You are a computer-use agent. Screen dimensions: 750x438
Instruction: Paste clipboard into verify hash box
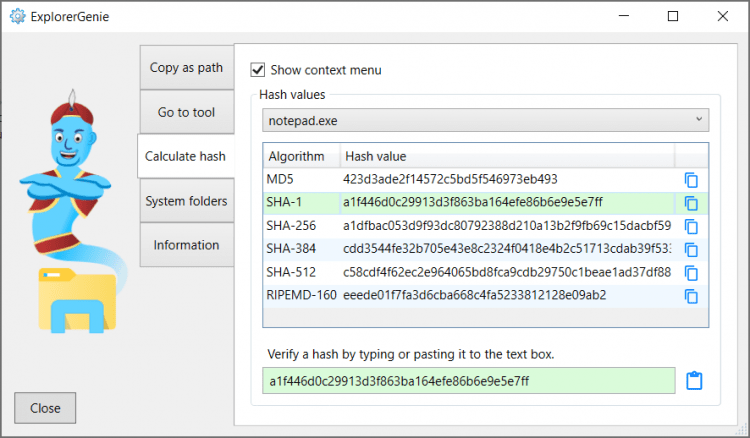(695, 381)
